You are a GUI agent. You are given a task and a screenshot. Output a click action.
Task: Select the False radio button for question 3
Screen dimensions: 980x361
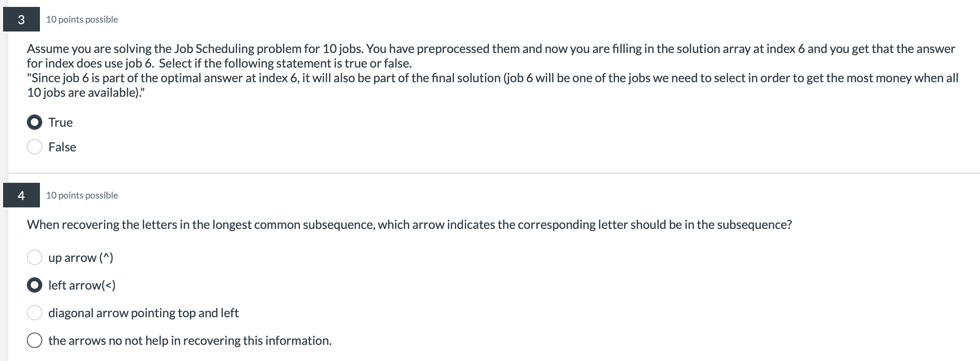click(x=35, y=146)
